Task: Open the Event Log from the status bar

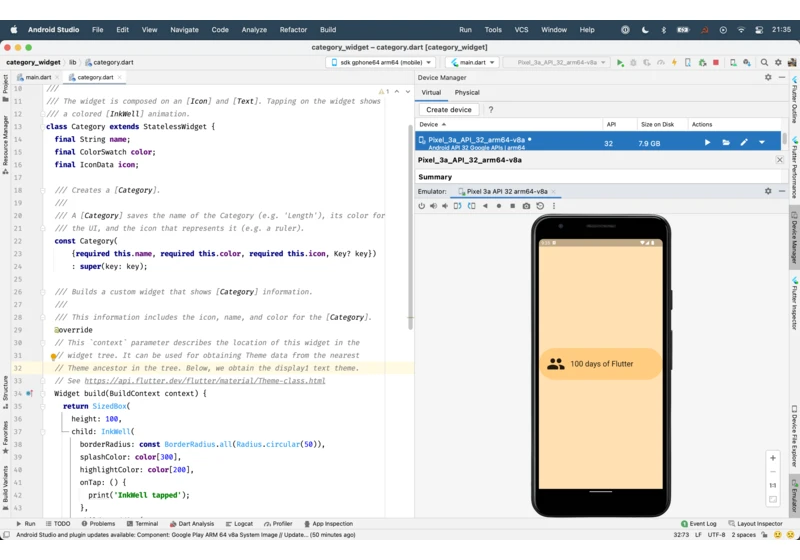Action: coord(698,523)
